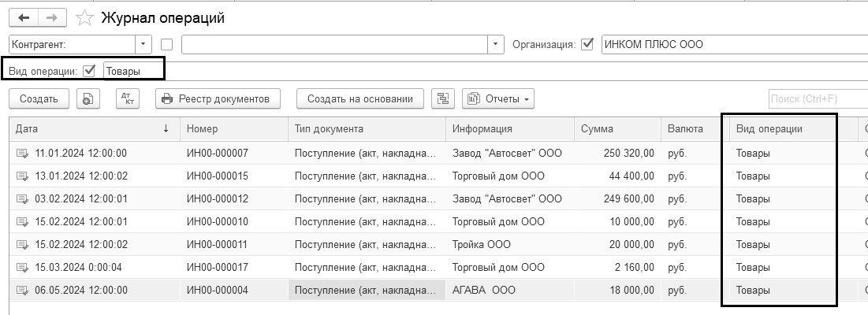The image size is (868, 315).
Task: Click Создать на основании button
Action: [x=360, y=99]
